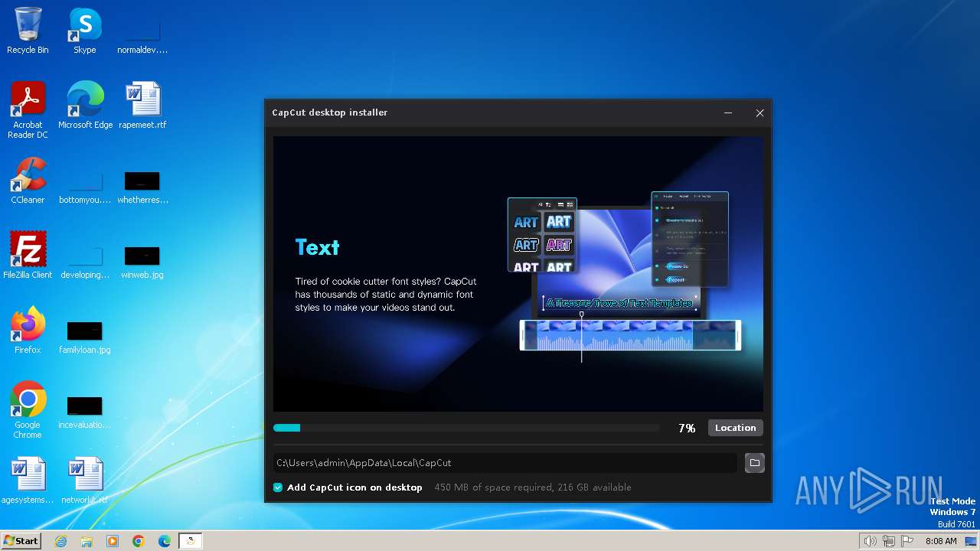980x551 pixels.
Task: Open the Recycle Bin desktop icon
Action: (x=28, y=31)
